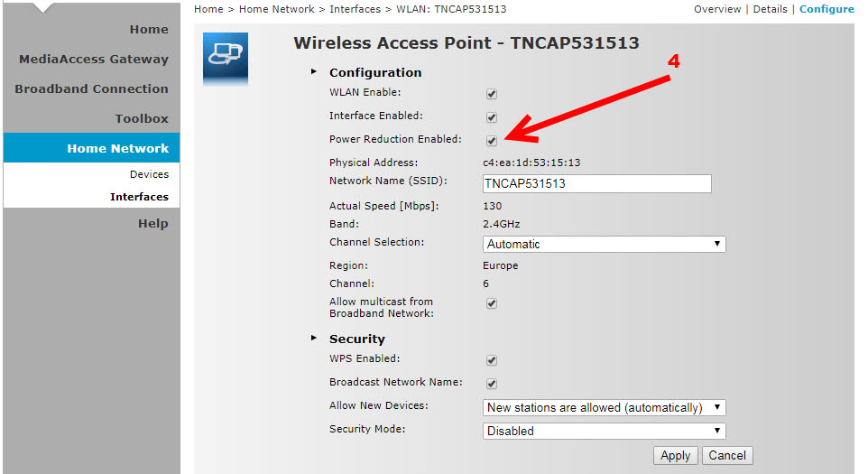This screenshot has width=868, height=474.
Task: Click the Network Name SSID field
Action: [596, 184]
